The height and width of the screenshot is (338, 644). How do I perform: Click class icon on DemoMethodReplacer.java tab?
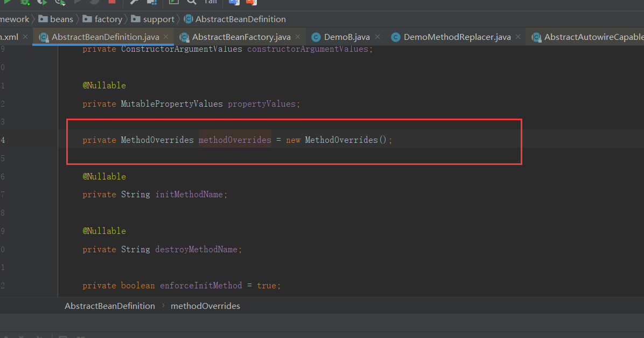tap(396, 37)
